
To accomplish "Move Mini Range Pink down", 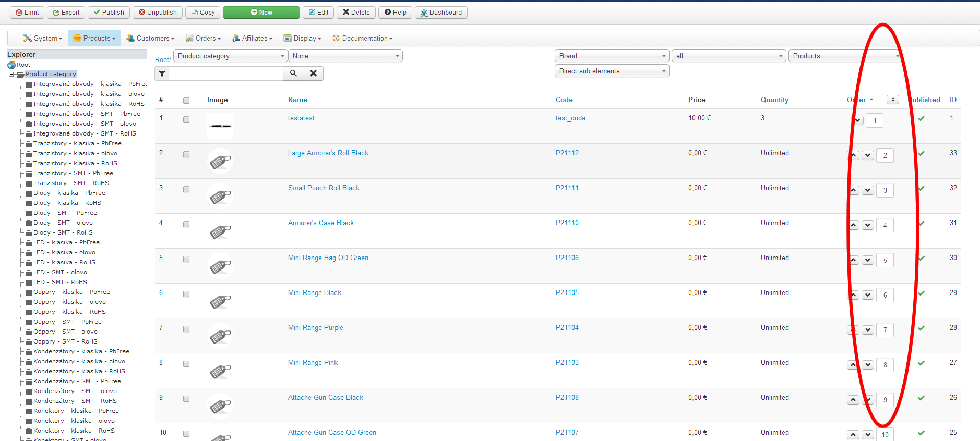I will point(868,365).
